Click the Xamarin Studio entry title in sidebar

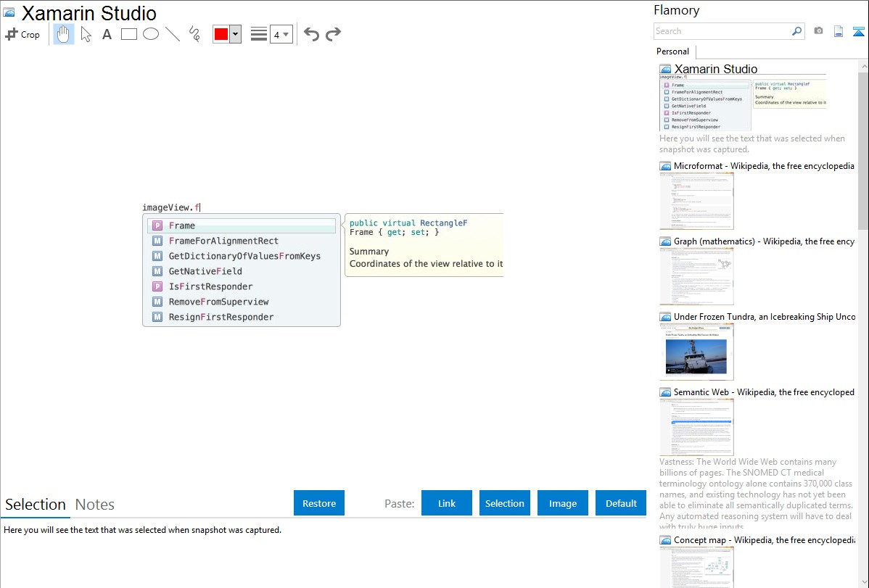[x=715, y=69]
